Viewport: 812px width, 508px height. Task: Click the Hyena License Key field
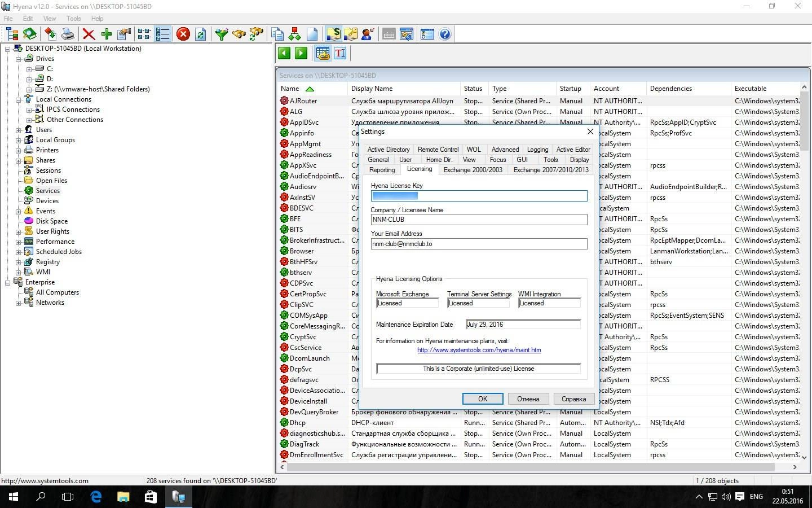479,196
